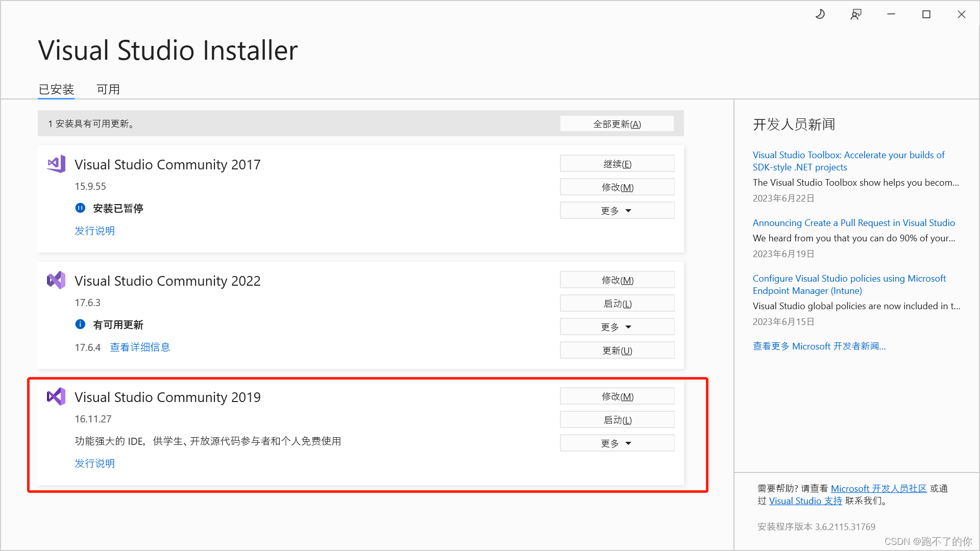This screenshot has width=980, height=551.
Task: Click 修改(M) for Visual Studio 2019
Action: [617, 396]
